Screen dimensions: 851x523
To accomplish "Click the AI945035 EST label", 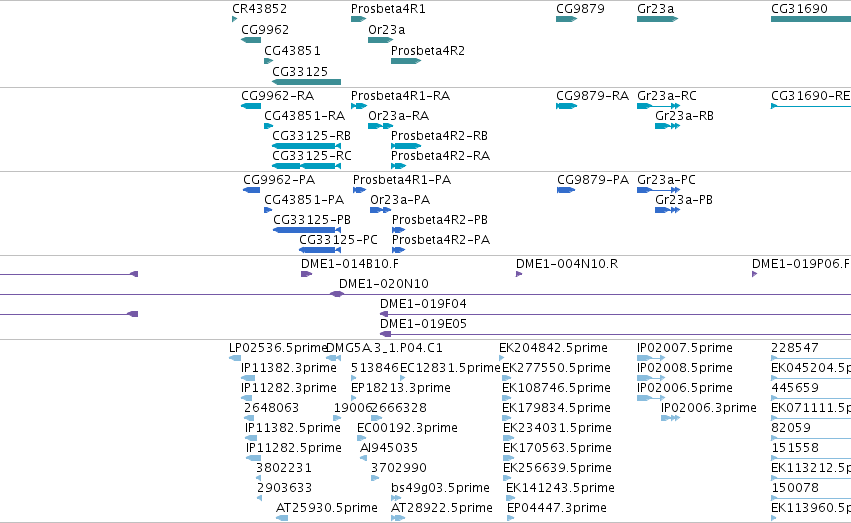I will 389,448.
